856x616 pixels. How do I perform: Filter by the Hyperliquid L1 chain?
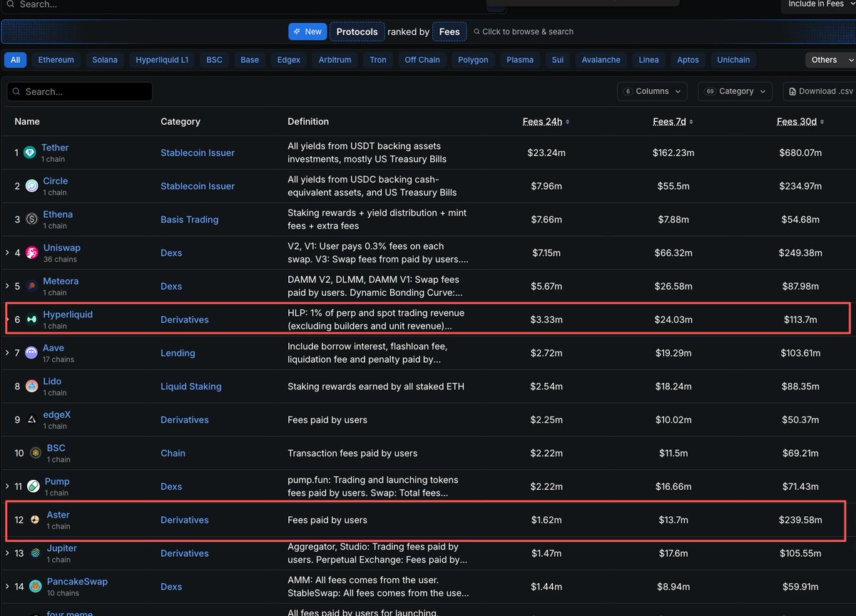pyautogui.click(x=162, y=60)
